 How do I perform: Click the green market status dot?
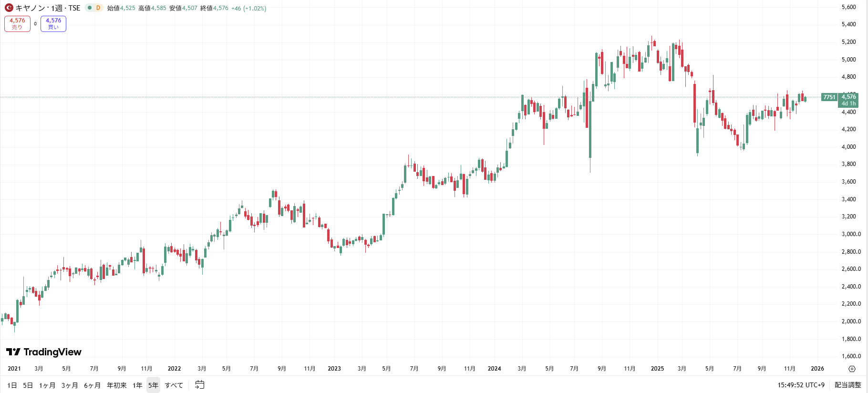click(x=89, y=8)
